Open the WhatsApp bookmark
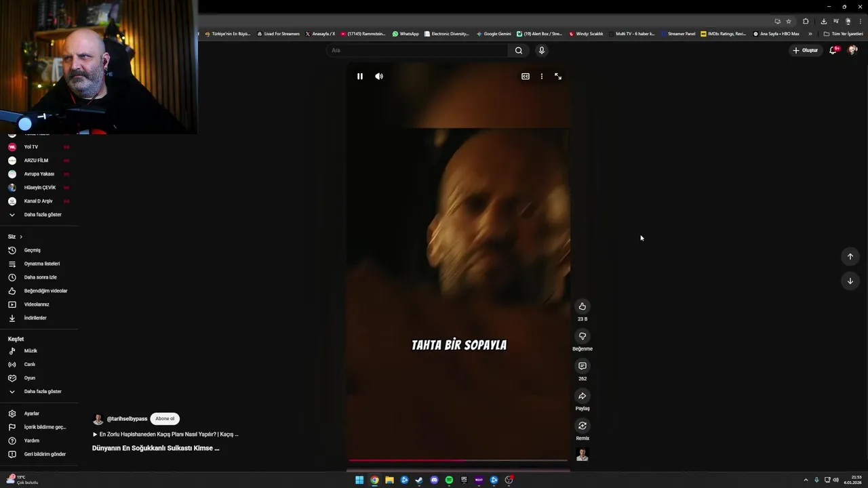Screen dimensions: 868x488 click(406, 33)
